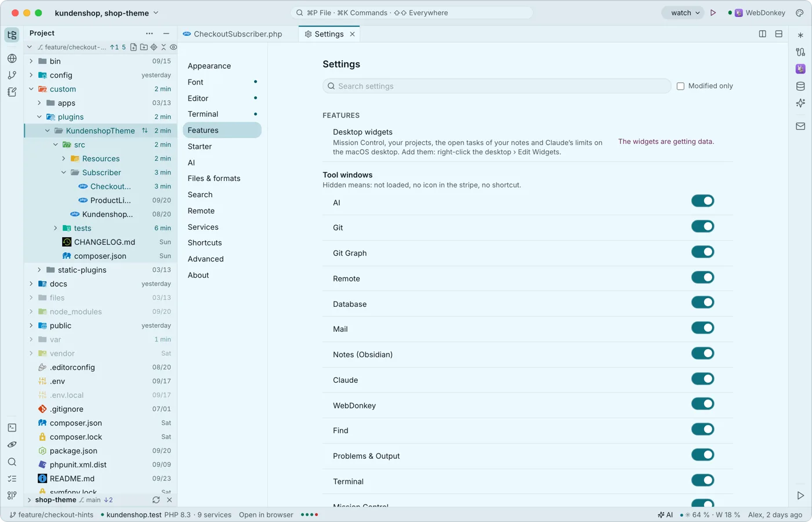The height and width of the screenshot is (522, 812).
Task: Open the Remote globe icon in left stripe
Action: (12, 58)
